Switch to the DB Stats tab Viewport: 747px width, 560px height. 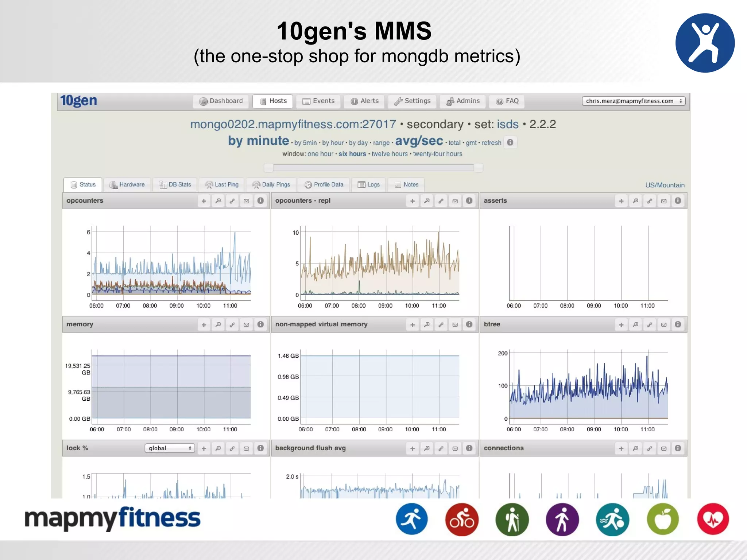click(175, 184)
